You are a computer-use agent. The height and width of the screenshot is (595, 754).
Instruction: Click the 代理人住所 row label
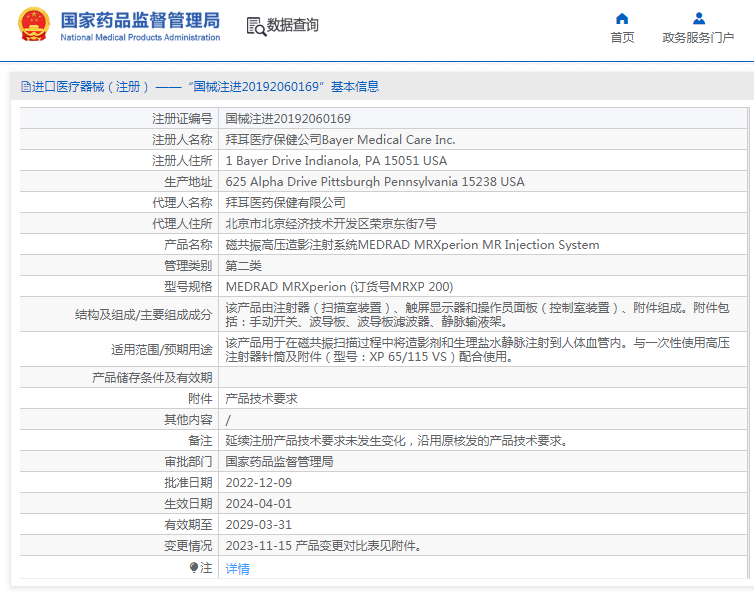(x=182, y=224)
